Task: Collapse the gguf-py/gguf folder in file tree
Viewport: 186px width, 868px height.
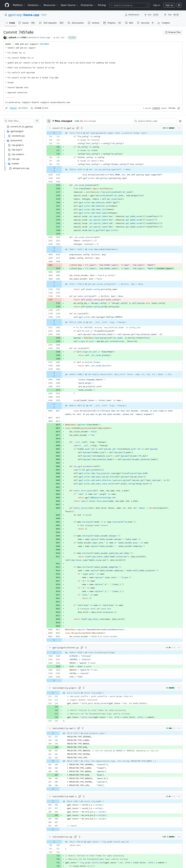Action: pos(5,131)
